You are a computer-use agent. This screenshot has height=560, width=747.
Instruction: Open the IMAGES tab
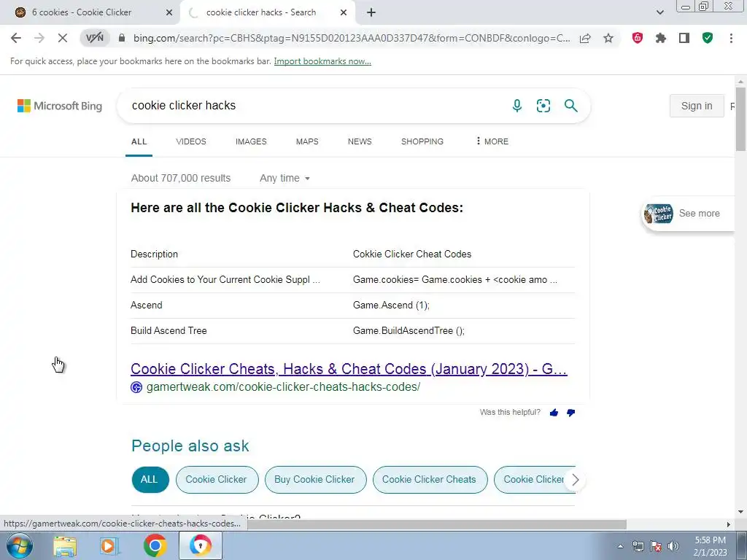251,141
